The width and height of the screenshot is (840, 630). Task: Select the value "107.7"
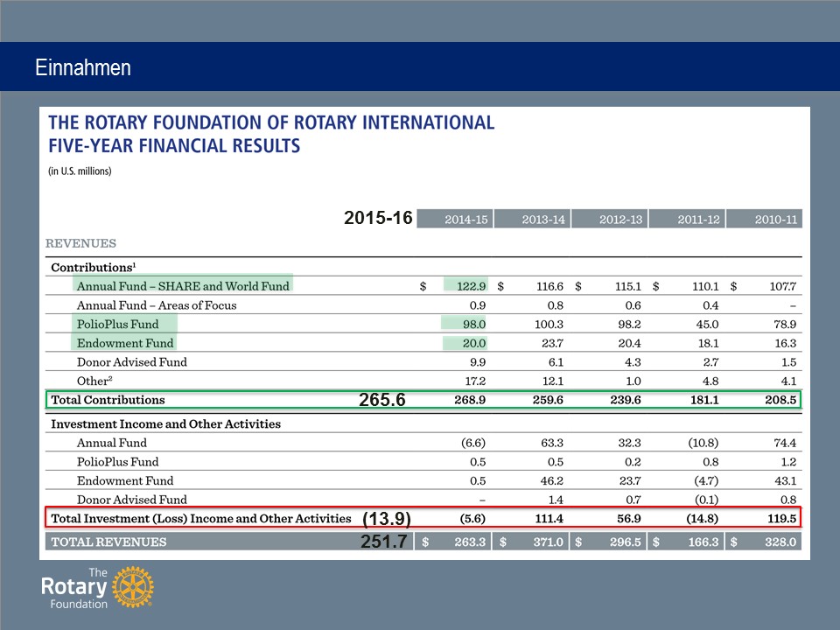click(782, 286)
